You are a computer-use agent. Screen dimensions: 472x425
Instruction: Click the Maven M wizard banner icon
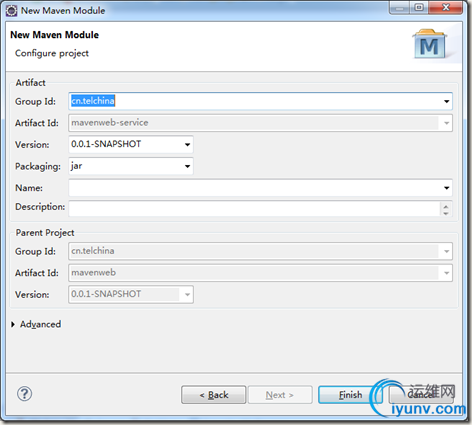click(x=429, y=44)
